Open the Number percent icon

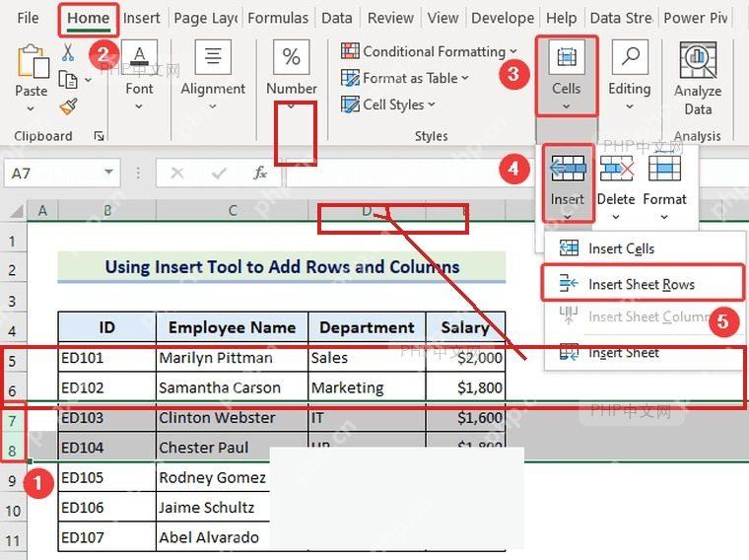point(291,56)
